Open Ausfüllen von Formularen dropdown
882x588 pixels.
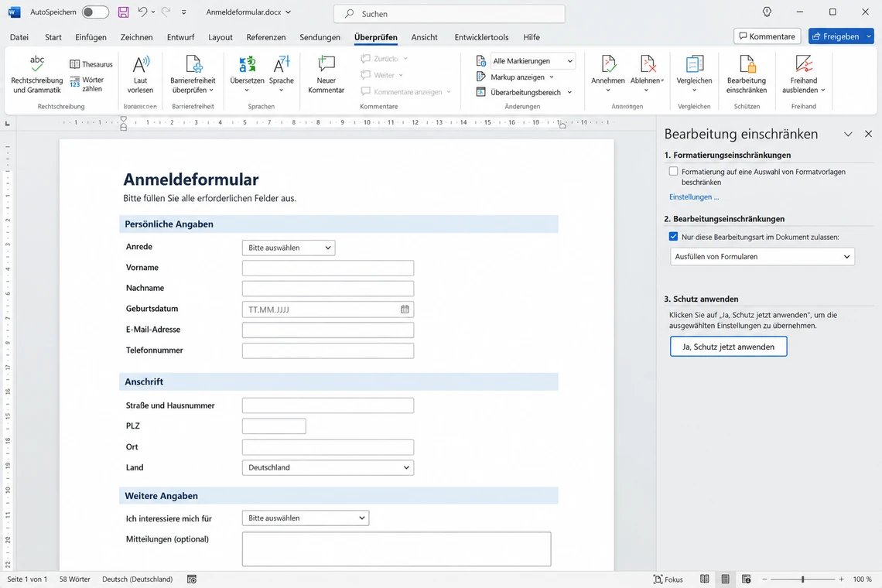[x=762, y=257]
